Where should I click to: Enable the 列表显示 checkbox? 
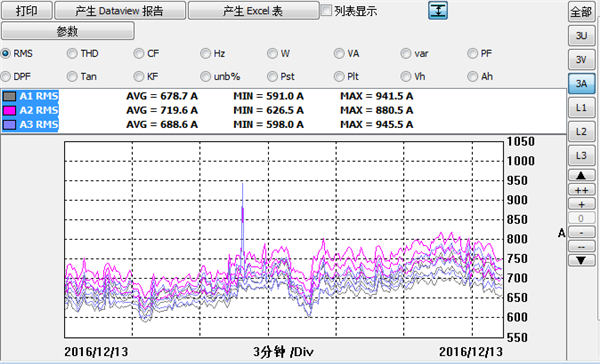[x=326, y=10]
